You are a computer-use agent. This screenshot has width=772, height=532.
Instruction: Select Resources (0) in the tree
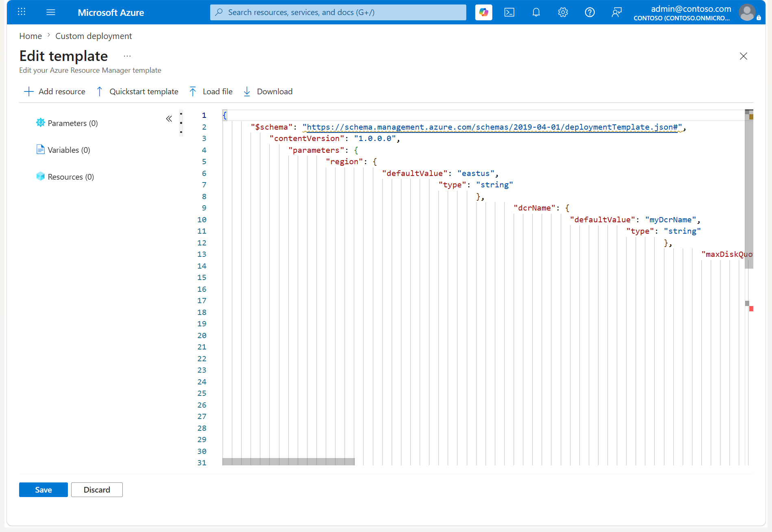[x=65, y=176]
